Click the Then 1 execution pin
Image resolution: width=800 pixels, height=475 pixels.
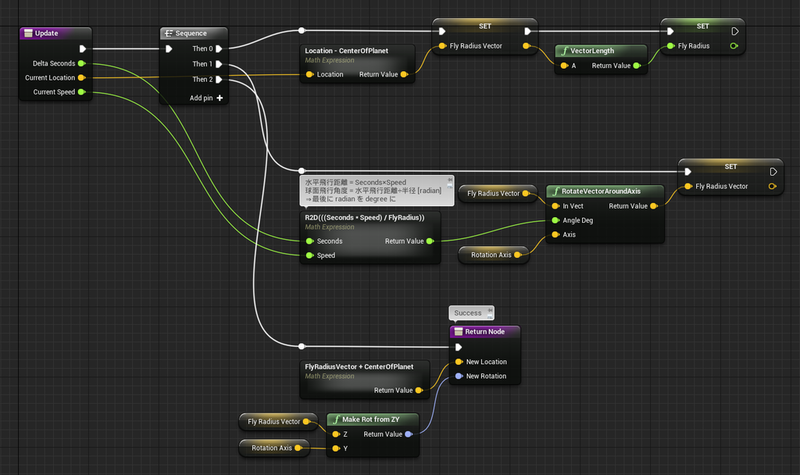[x=219, y=64]
